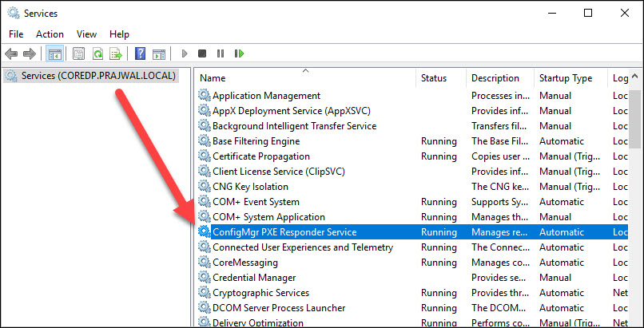The height and width of the screenshot is (328, 644).
Task: Click the Startup Type column header
Action: [566, 78]
